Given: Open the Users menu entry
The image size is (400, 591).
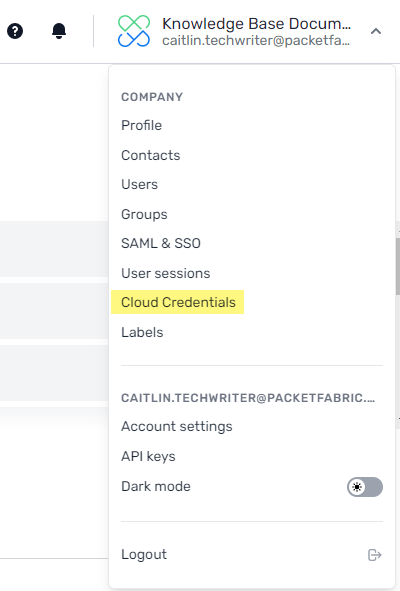Looking at the screenshot, I should 139,184.
